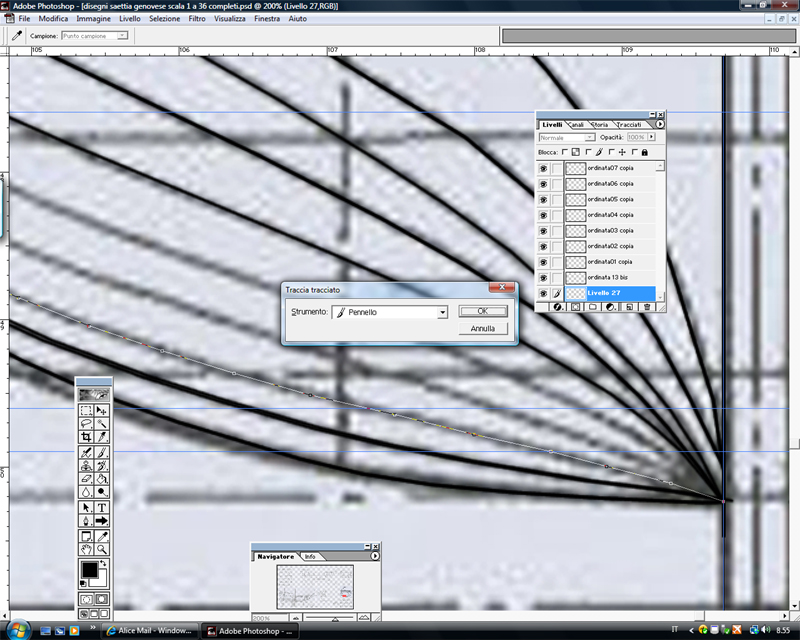Viewport: 800px width, 640px height.
Task: Select the Lasso tool in toolbox
Action: pyautogui.click(x=87, y=424)
